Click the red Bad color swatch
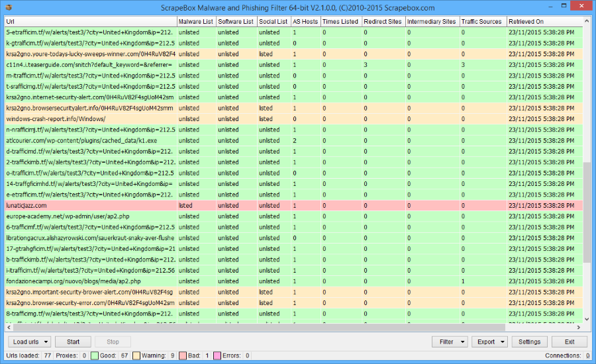This screenshot has width=596, height=364. [x=183, y=355]
